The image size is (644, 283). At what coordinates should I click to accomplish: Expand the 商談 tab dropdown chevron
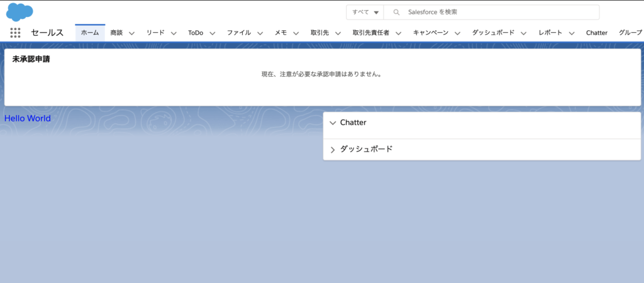132,33
